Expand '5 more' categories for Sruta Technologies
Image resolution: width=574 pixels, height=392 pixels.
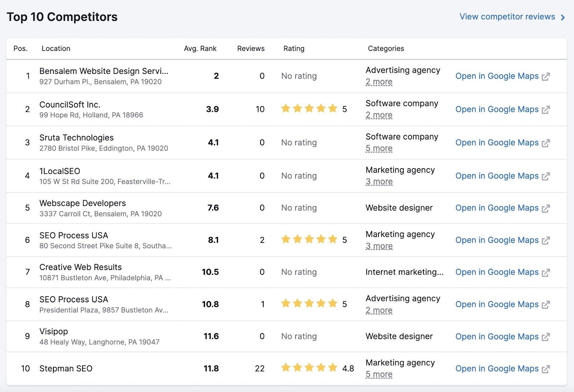(x=379, y=148)
